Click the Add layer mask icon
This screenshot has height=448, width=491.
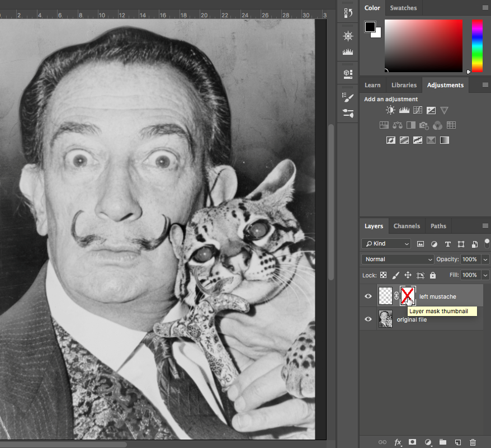coord(413,442)
